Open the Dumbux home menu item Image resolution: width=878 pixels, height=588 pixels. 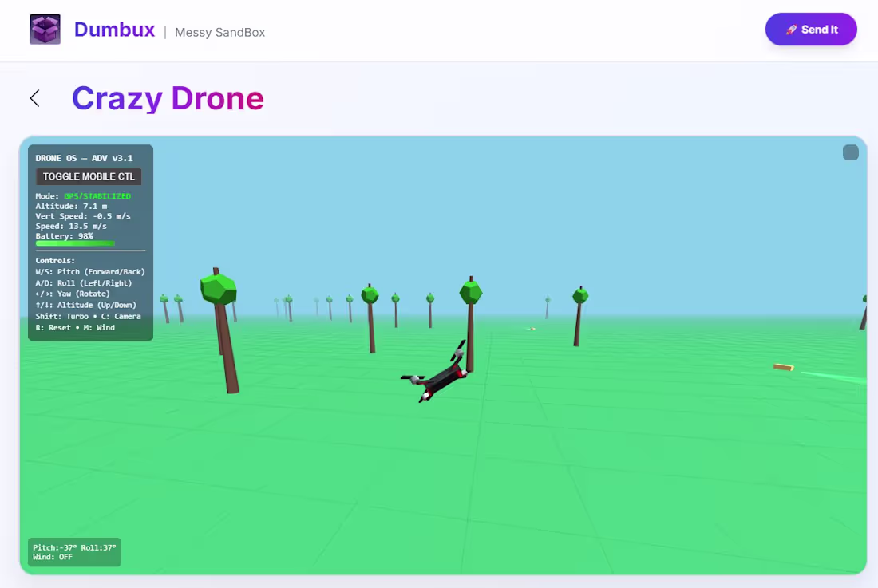(114, 30)
